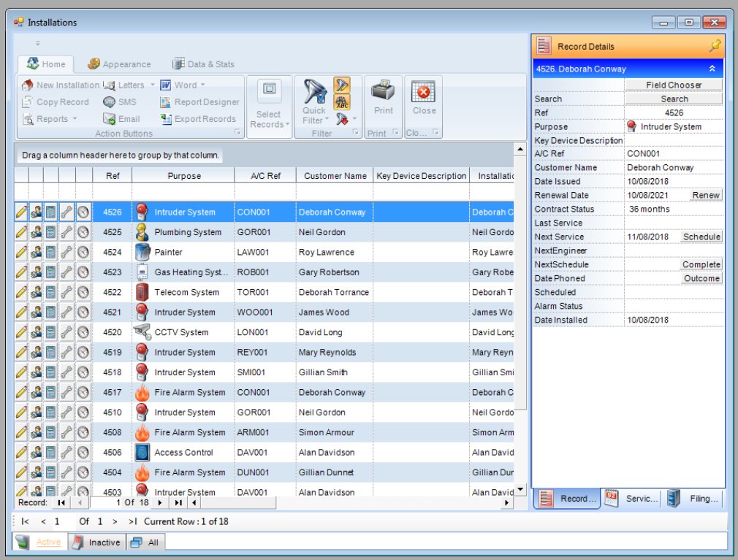Screen dimensions: 738x560
Task: Click the fire icon in row 4517
Action: [x=142, y=392]
